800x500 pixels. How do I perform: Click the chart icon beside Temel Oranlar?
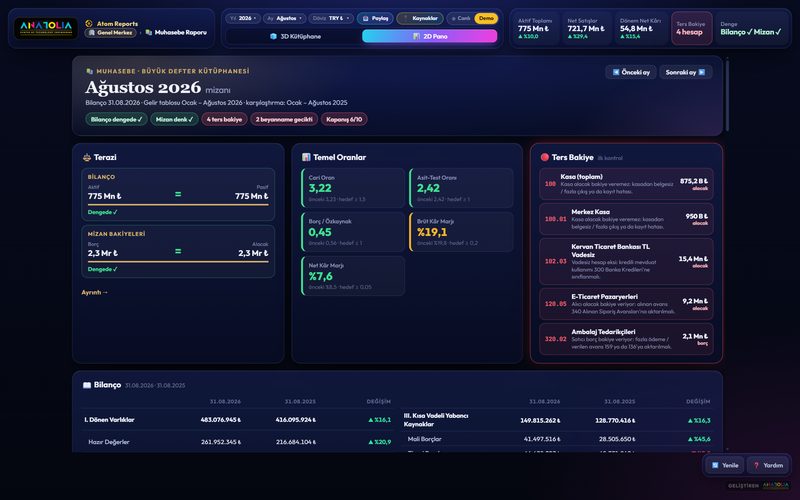click(x=306, y=157)
